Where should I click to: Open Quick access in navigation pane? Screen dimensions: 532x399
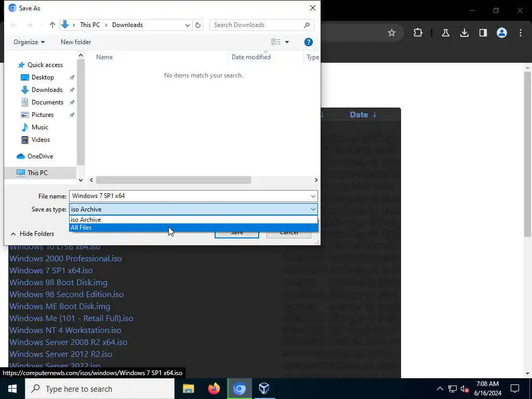coord(45,65)
